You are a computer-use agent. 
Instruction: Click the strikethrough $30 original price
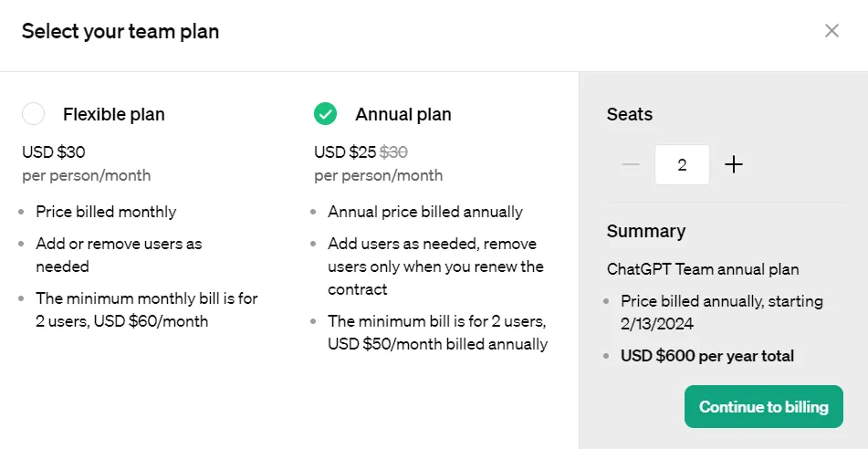click(x=393, y=151)
